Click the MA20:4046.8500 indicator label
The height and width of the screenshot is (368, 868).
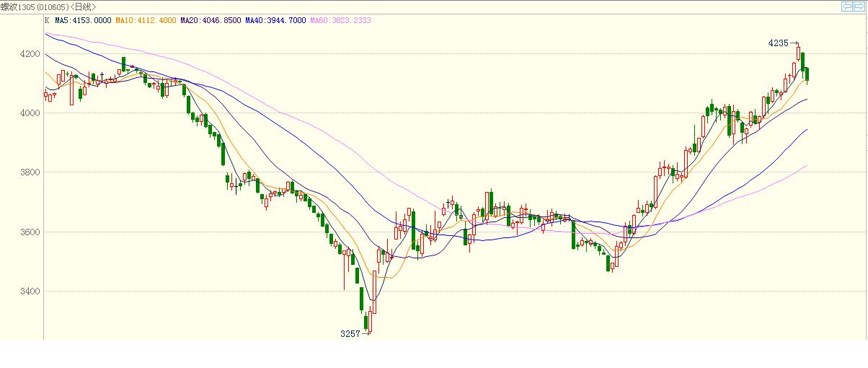[x=212, y=20]
